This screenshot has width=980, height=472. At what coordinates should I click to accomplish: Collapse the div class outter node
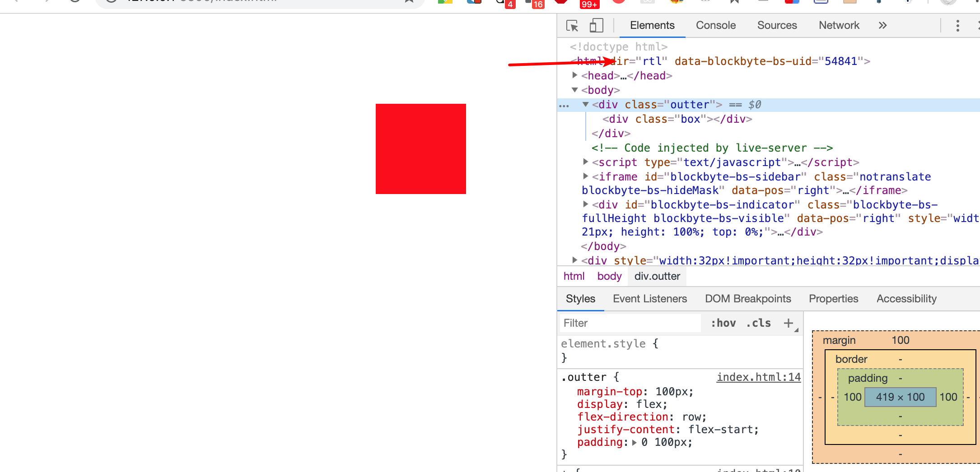coord(585,104)
